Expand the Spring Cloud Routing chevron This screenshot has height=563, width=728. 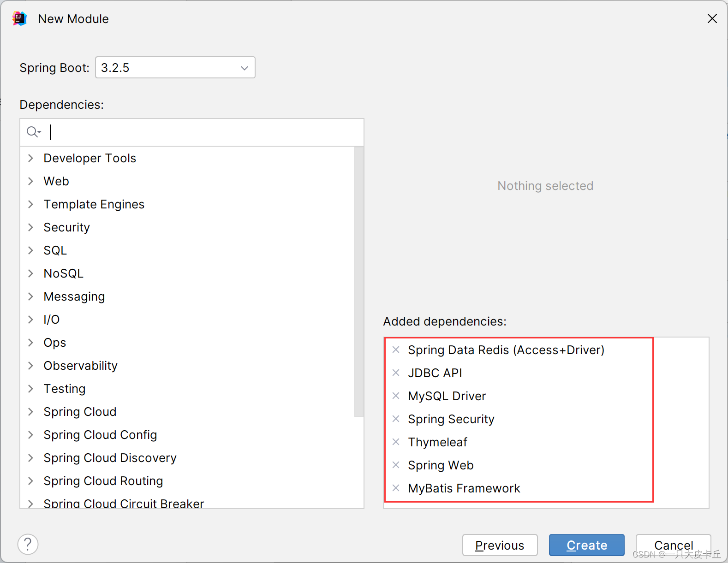click(30, 481)
